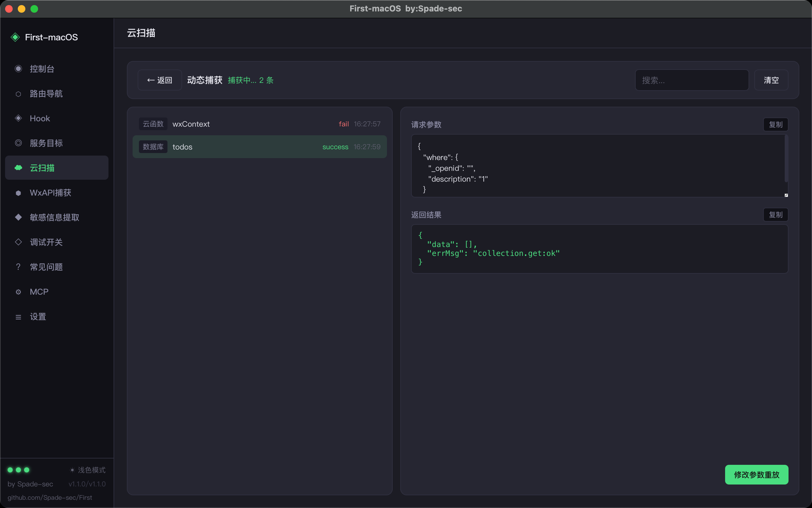Click the 清空 clear button
Image resolution: width=812 pixels, height=508 pixels.
coord(771,80)
